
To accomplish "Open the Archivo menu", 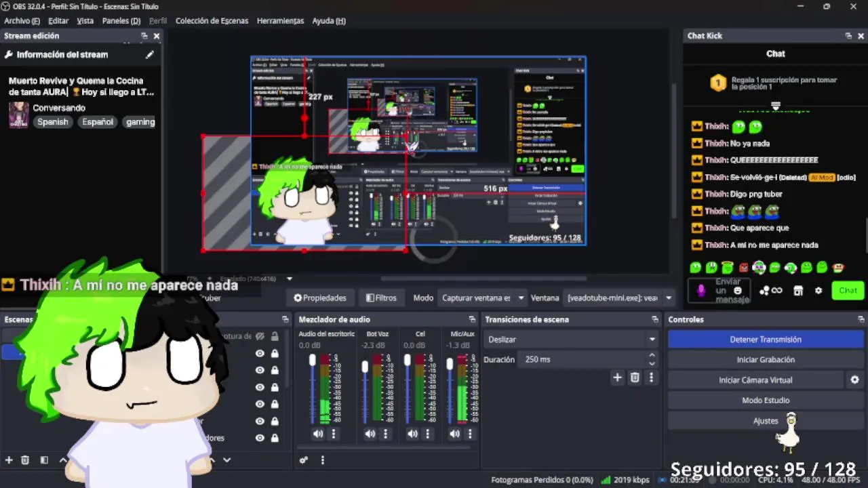I will tap(22, 21).
